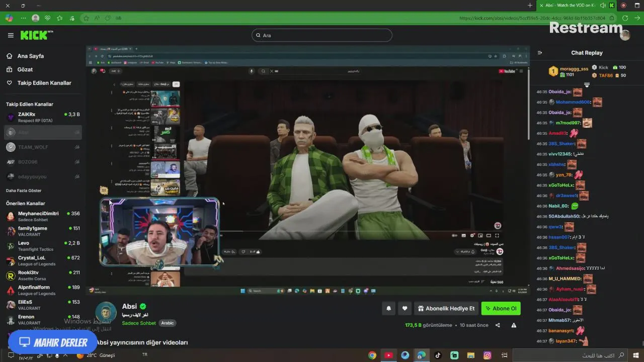Add page to favorites star
This screenshot has height=362, width=644.
tap(87, 18)
